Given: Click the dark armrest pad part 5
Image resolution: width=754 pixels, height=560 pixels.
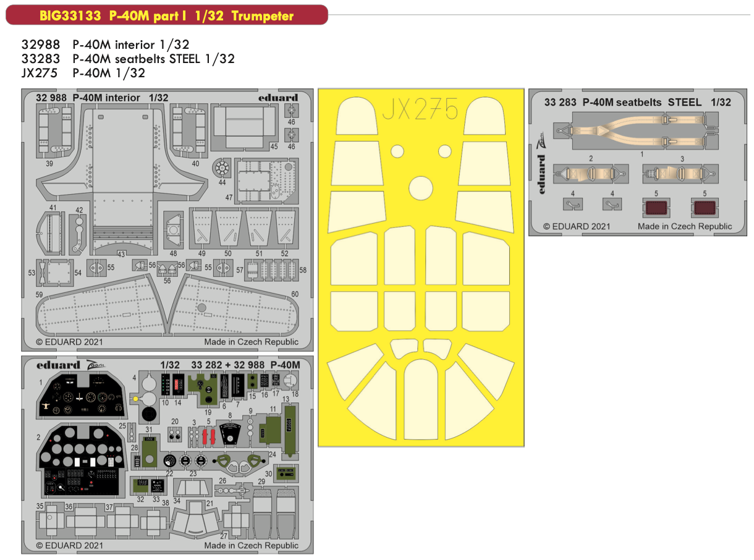Looking at the screenshot, I should click(x=657, y=208).
